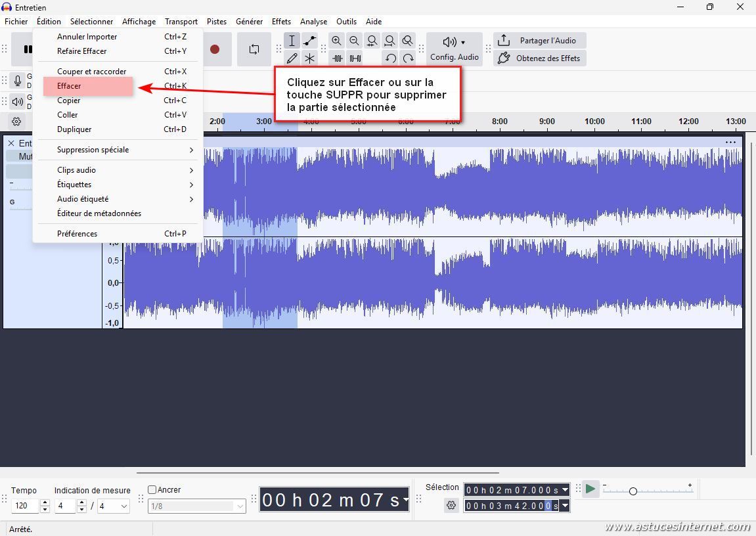Select the Multi-tool asterisk icon
Screen dimensions: 756x536
tap(309, 58)
